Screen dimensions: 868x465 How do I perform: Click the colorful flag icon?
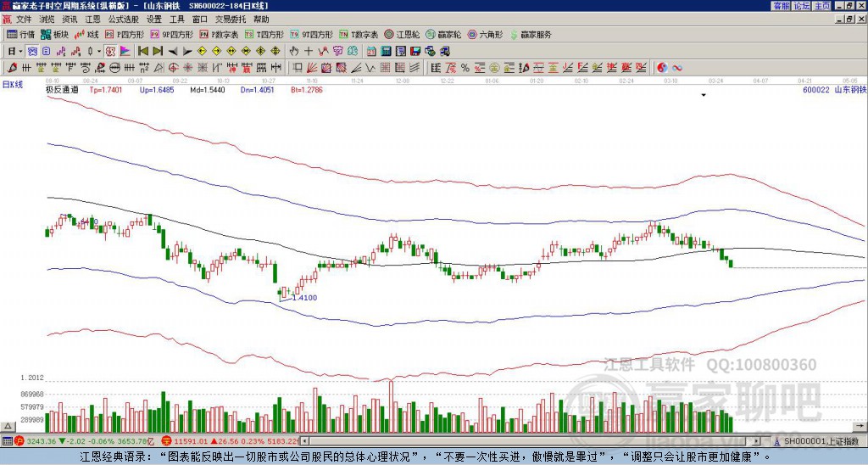click(x=125, y=51)
